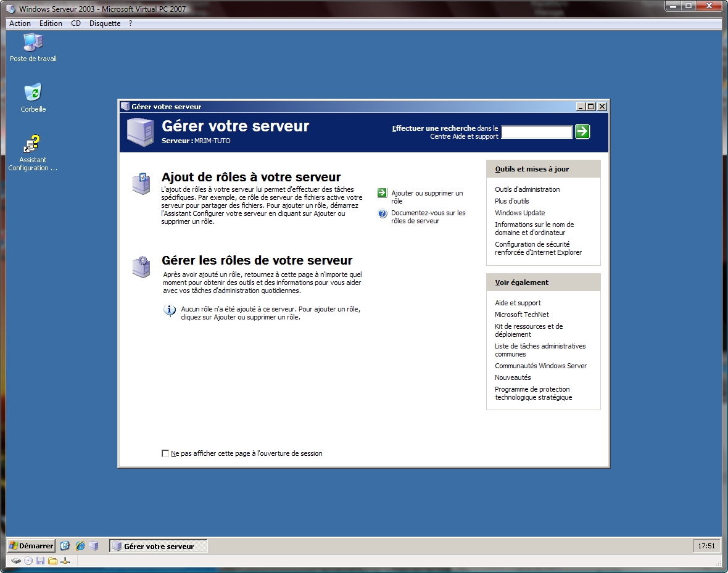728x573 pixels.
Task: Click the server quick launch icon
Action: pos(94,546)
